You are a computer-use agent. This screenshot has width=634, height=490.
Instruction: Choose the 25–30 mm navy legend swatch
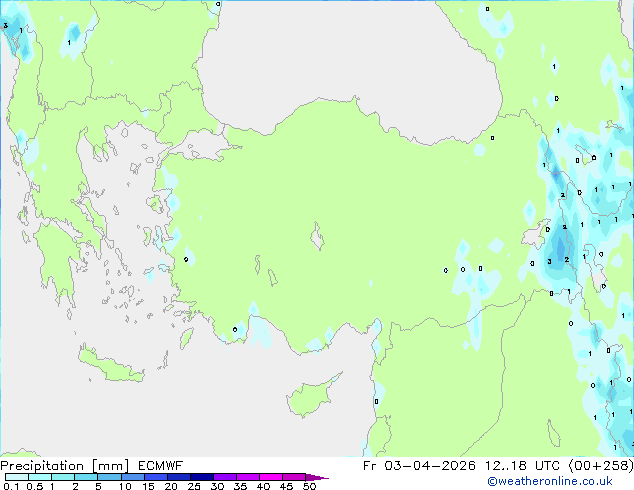click(201, 477)
